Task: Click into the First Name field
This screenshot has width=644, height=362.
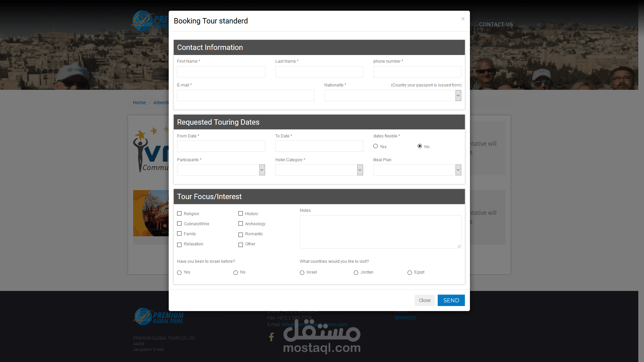Action: [x=221, y=72]
